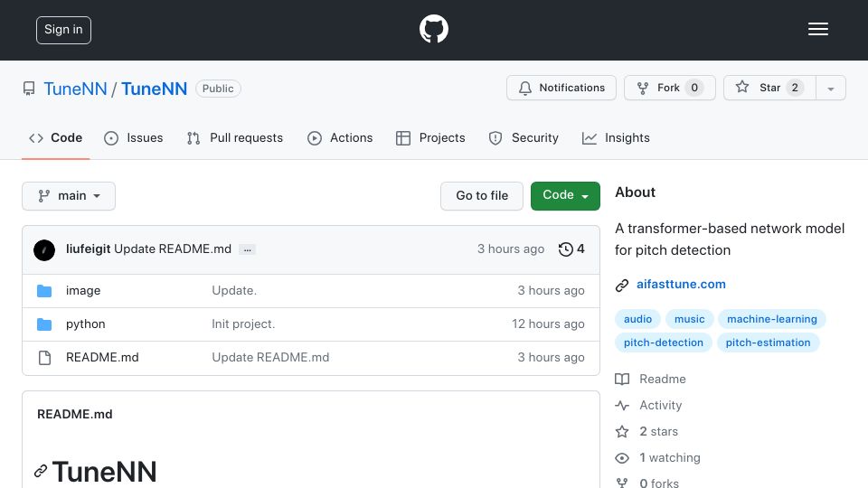Screen dimensions: 868x488
Task: Open the 2 stars link
Action: tap(658, 432)
